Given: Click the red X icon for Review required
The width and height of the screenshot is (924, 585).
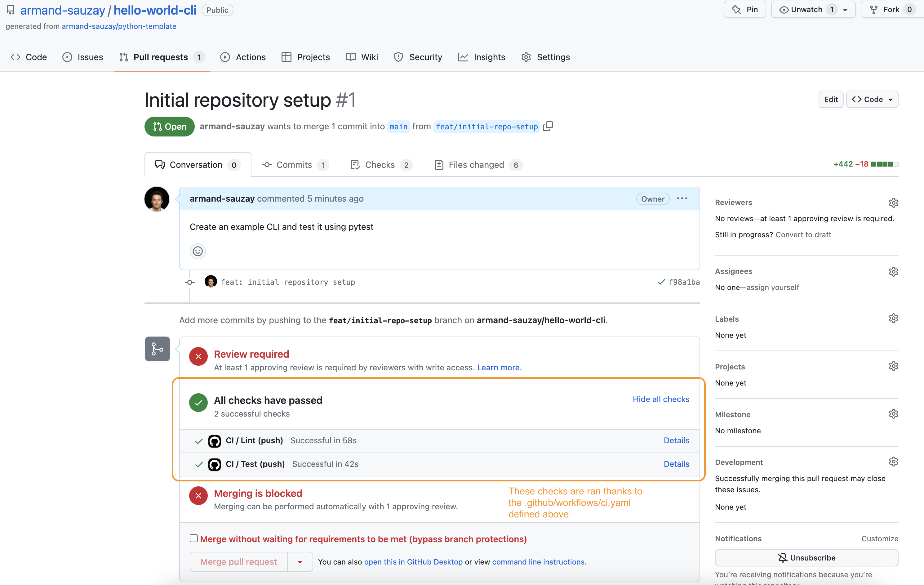Looking at the screenshot, I should [x=198, y=356].
